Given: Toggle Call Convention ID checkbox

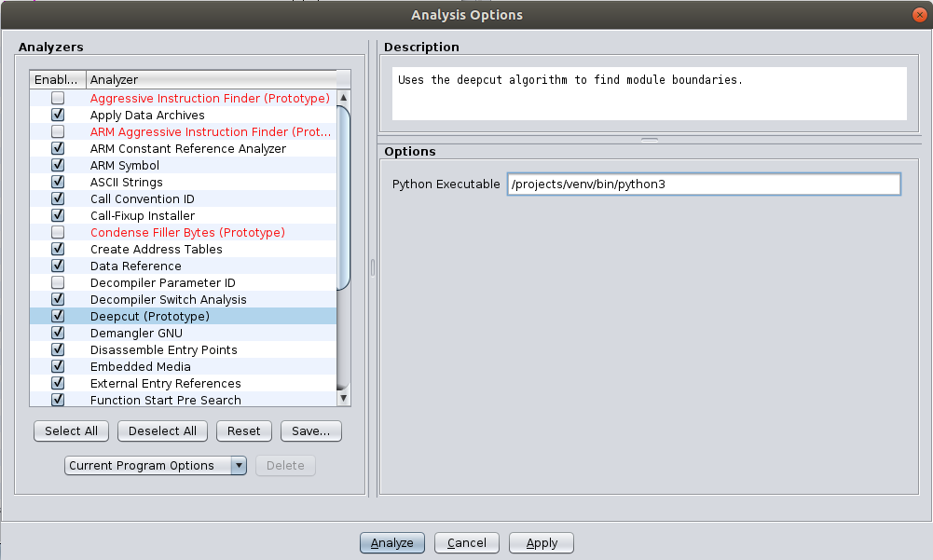Looking at the screenshot, I should (x=58, y=198).
